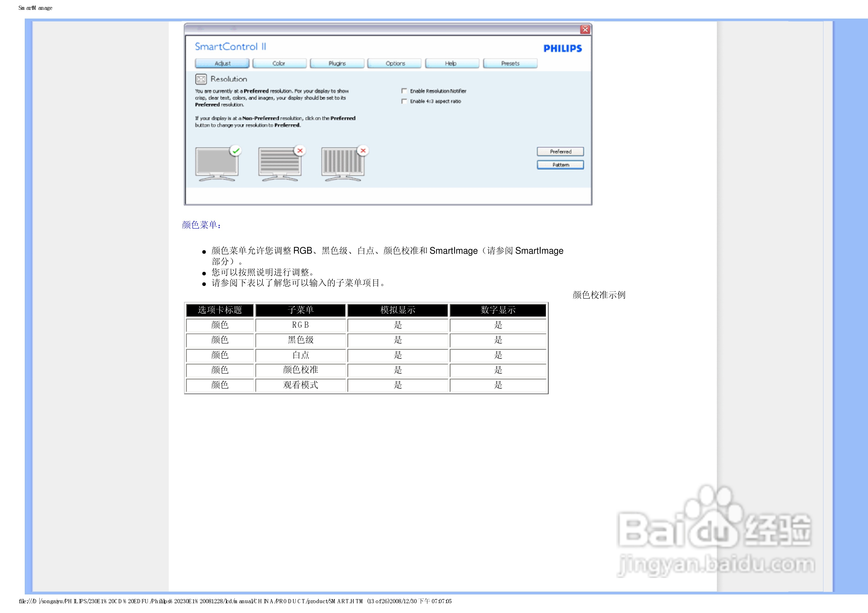
Task: Click red X badge on vertical-bars monitor
Action: 363,151
